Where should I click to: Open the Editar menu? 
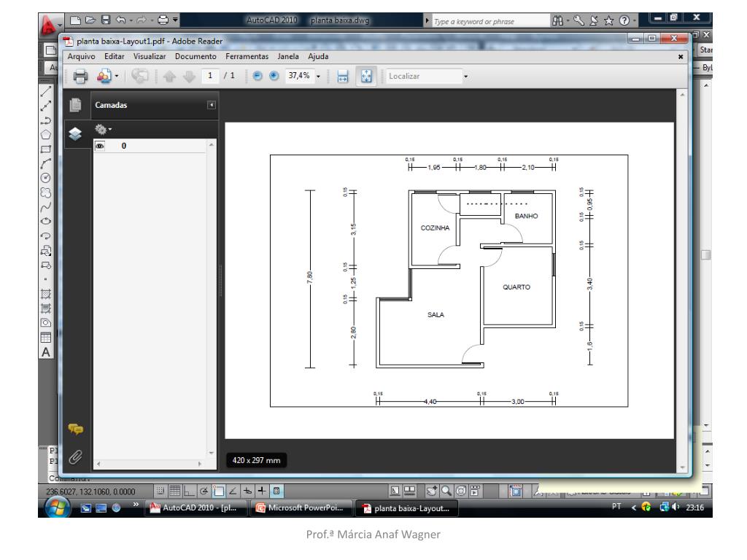[x=115, y=56]
